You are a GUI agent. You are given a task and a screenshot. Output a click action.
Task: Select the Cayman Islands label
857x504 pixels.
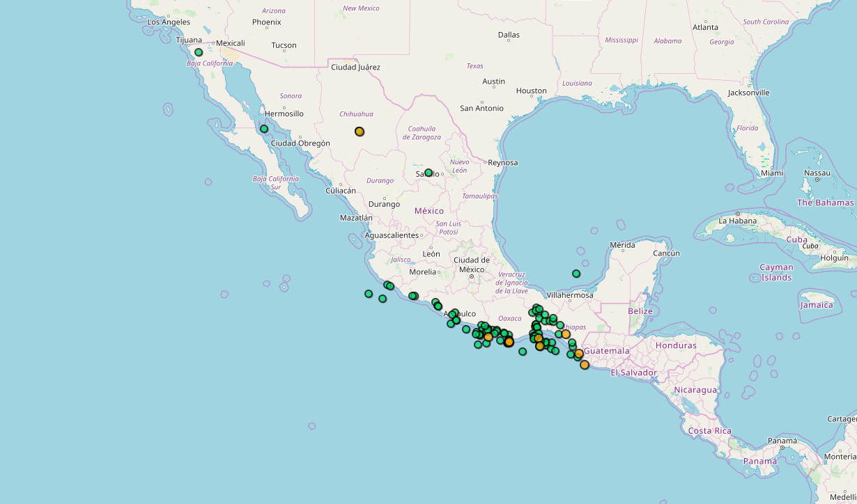(x=776, y=272)
